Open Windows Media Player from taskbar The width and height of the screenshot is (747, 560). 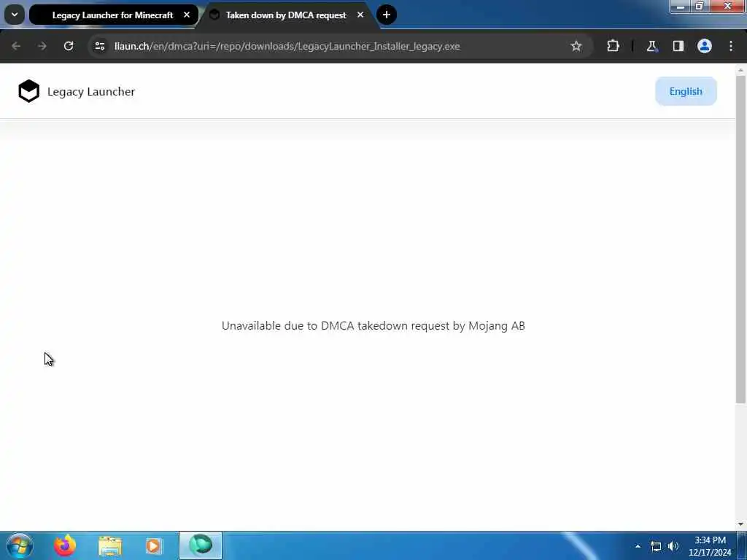tap(153, 545)
